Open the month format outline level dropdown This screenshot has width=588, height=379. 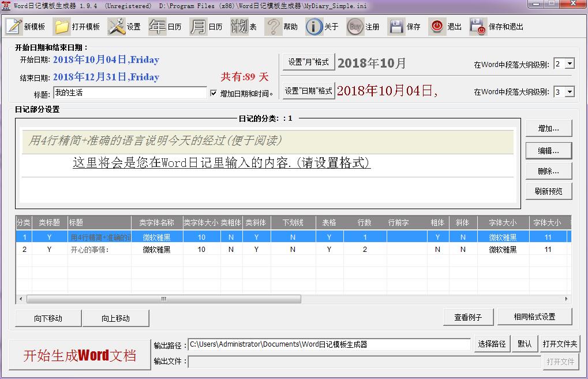point(564,64)
